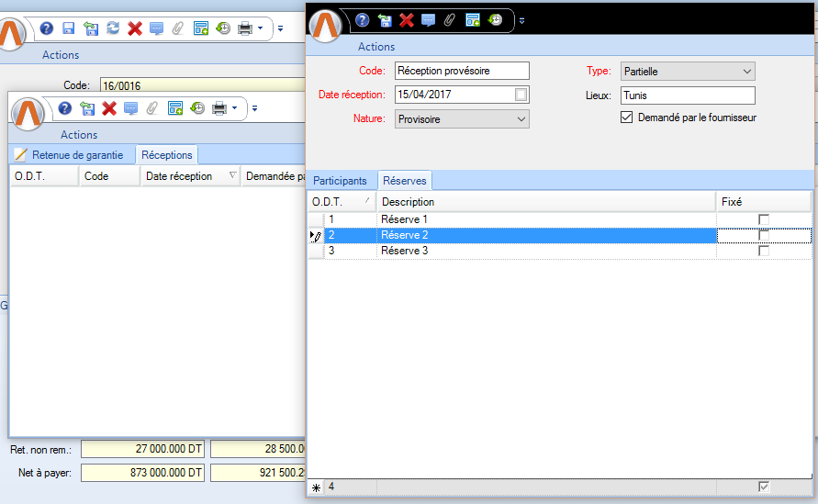Switch to the Participants tab

(342, 181)
